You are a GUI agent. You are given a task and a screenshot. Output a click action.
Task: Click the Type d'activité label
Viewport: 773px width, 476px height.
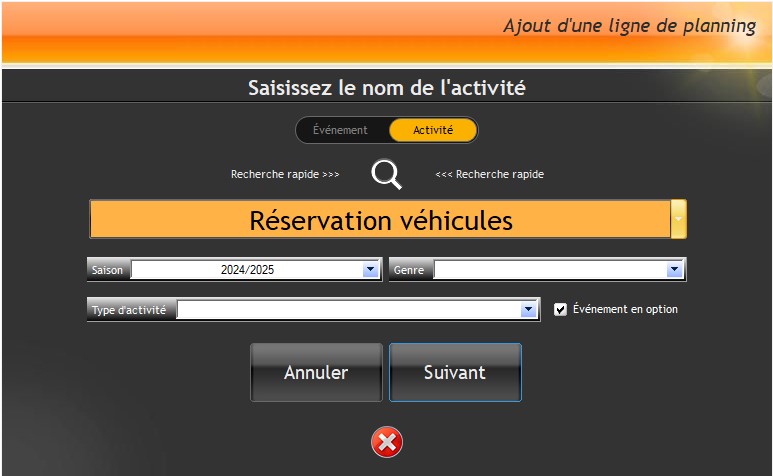[130, 310]
